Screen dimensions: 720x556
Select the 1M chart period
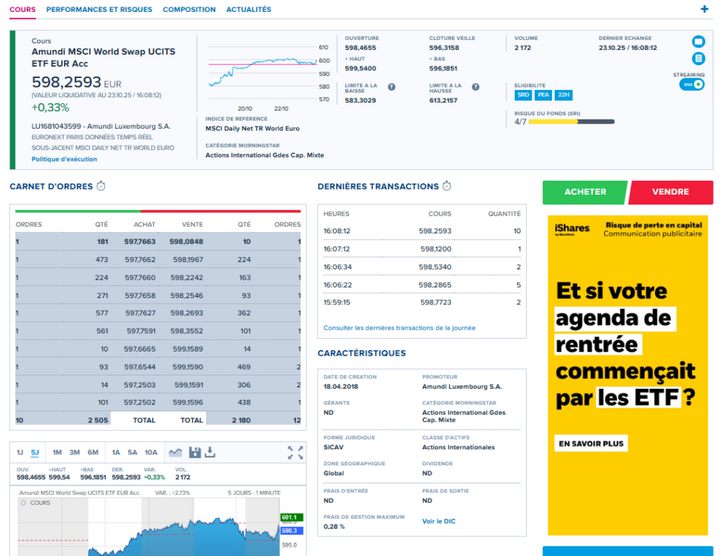click(x=57, y=453)
